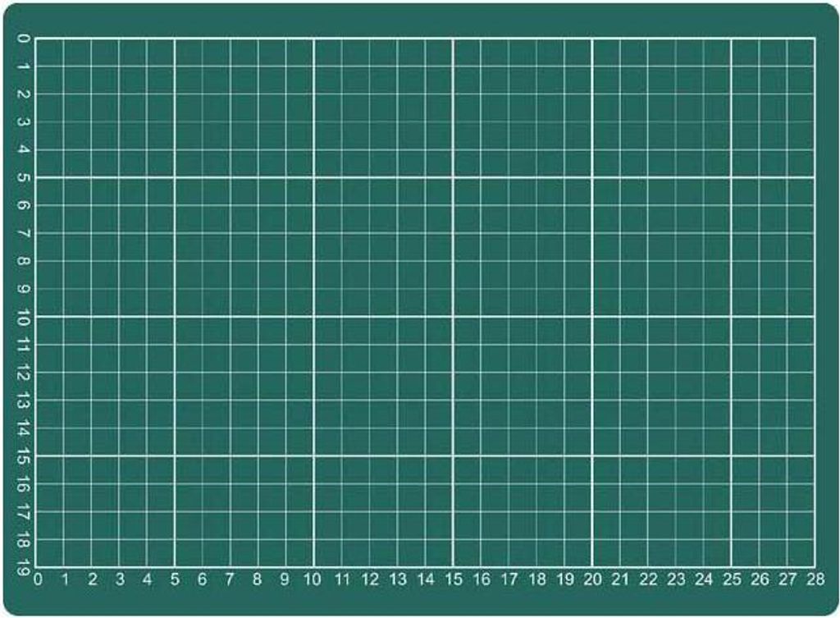
Task: Click the number 10 on the bottom ruler
Action: (x=313, y=579)
